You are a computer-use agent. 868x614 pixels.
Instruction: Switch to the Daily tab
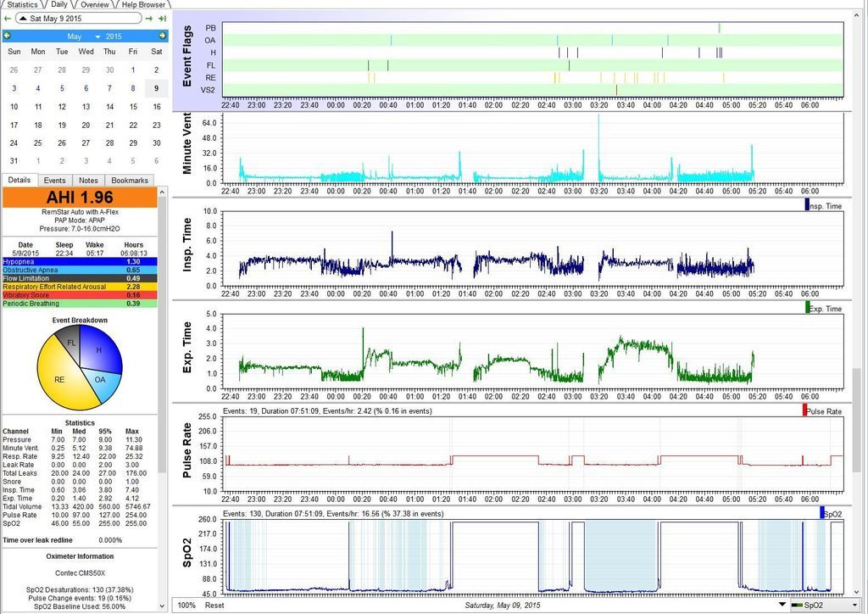pos(59,4)
